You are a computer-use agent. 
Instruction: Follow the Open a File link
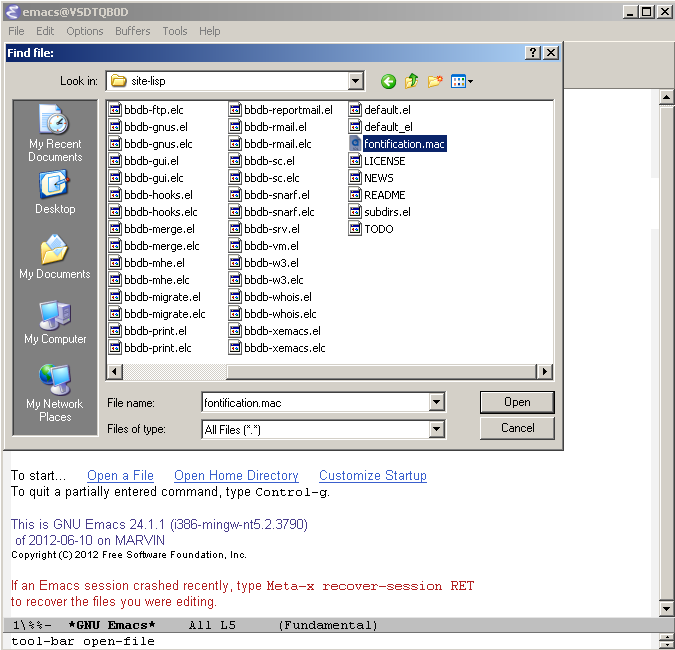tap(120, 475)
